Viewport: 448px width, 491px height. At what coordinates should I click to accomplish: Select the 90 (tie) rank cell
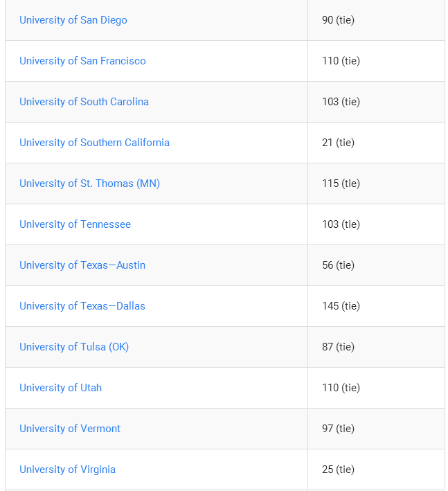[376, 20]
